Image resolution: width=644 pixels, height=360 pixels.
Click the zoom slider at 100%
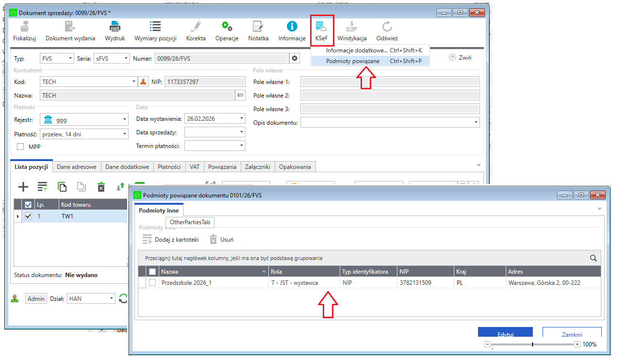coord(533,344)
